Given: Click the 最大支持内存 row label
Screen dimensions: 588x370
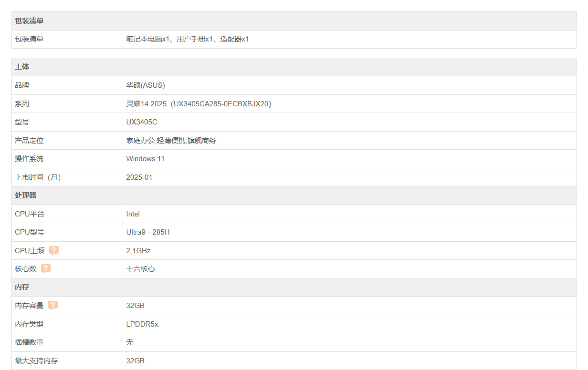Looking at the screenshot, I should click(36, 361).
